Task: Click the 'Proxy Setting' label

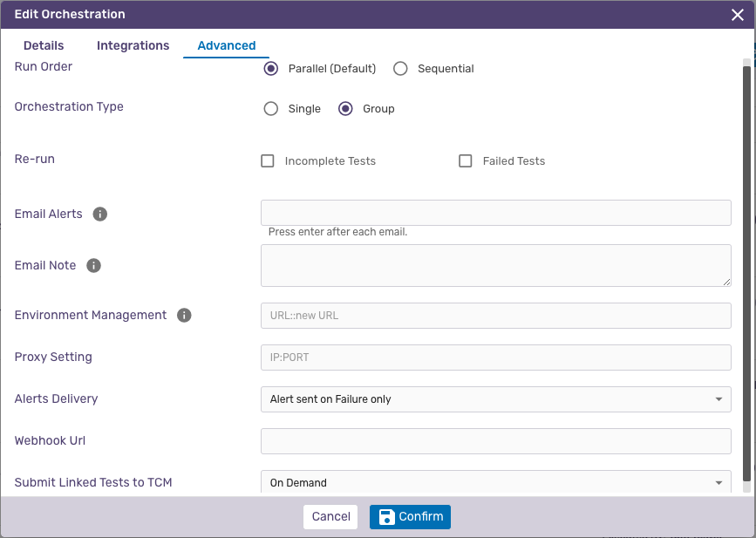Action: [53, 357]
